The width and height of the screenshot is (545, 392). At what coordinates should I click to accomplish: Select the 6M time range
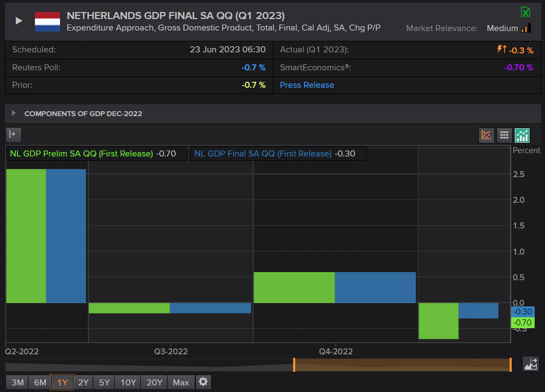pyautogui.click(x=40, y=382)
